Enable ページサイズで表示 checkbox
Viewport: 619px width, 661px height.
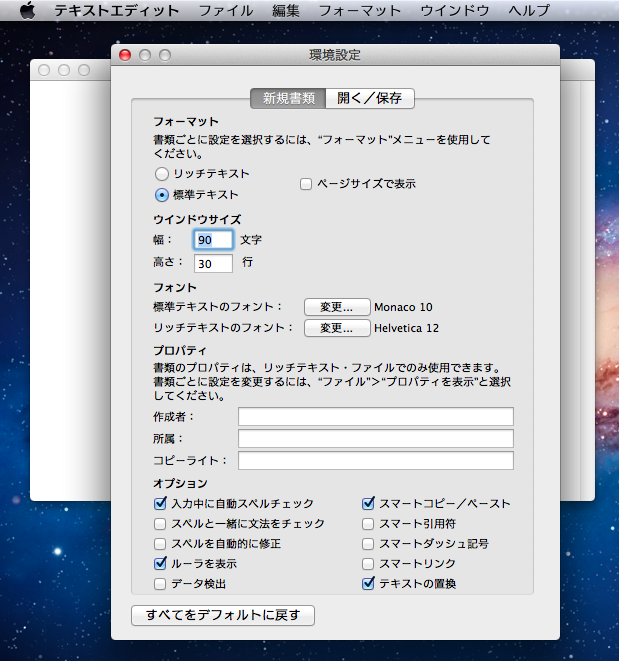point(306,184)
